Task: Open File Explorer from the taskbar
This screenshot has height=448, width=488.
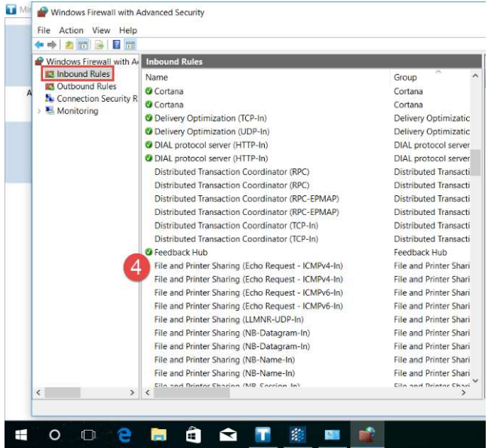Action: pyautogui.click(x=158, y=434)
